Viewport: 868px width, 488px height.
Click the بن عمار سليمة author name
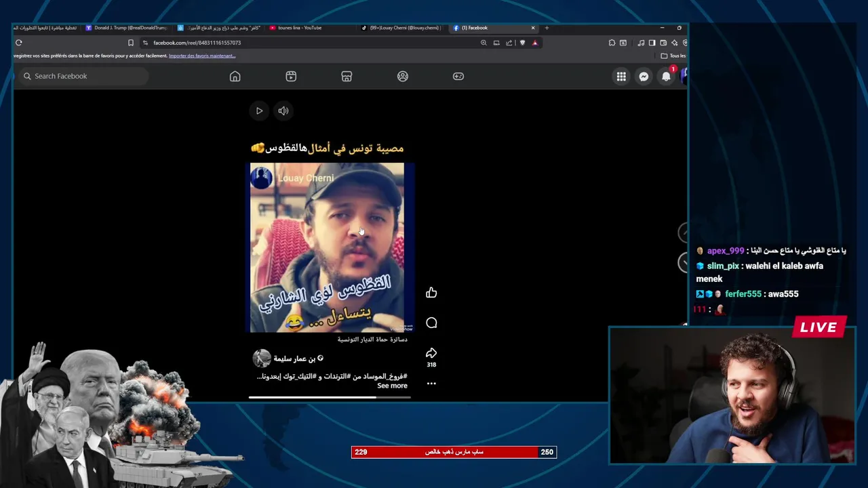click(294, 359)
